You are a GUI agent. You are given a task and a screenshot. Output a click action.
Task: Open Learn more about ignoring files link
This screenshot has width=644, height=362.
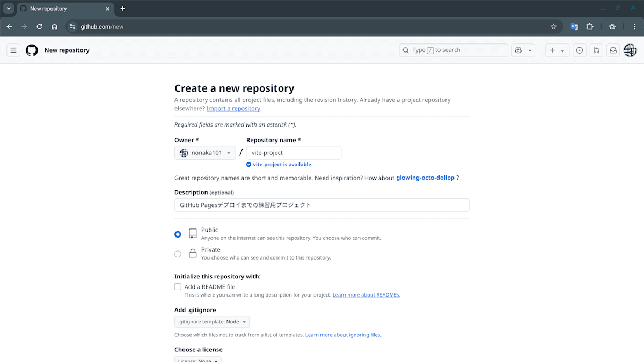pos(343,335)
